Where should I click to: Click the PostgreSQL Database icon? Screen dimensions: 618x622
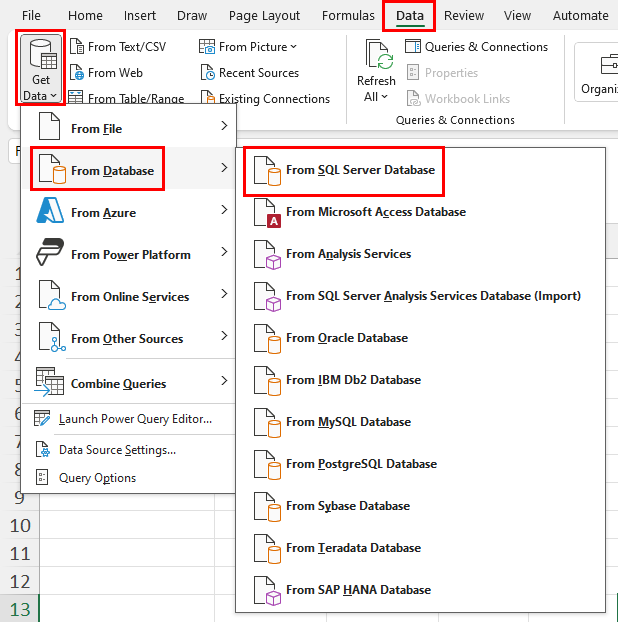click(267, 465)
